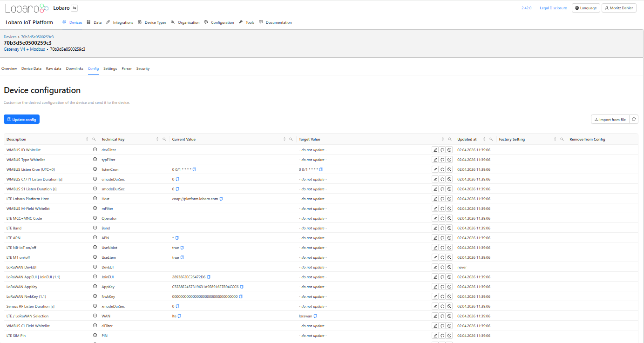Search in the Current Value column
The image size is (644, 343).
[291, 139]
